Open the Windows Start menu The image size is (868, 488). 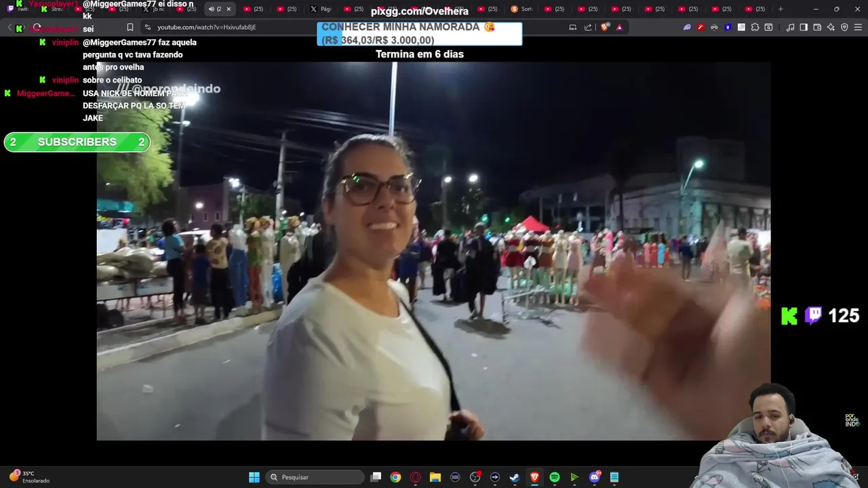254,477
